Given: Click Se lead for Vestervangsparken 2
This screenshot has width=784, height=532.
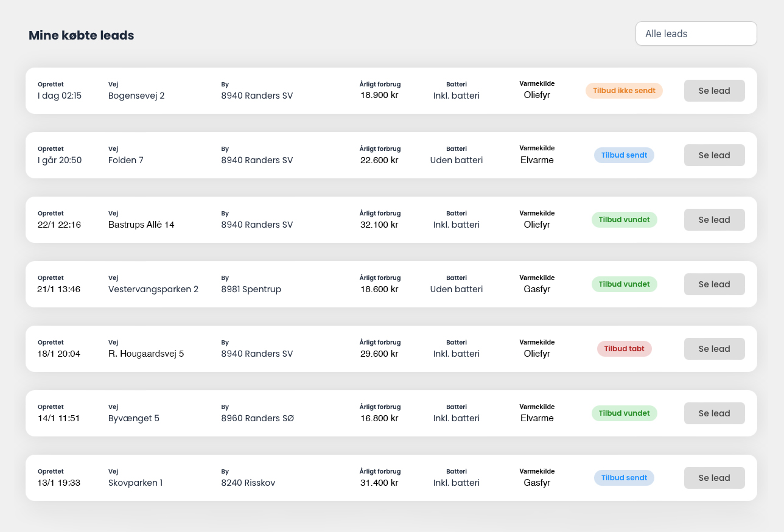Looking at the screenshot, I should pyautogui.click(x=714, y=284).
